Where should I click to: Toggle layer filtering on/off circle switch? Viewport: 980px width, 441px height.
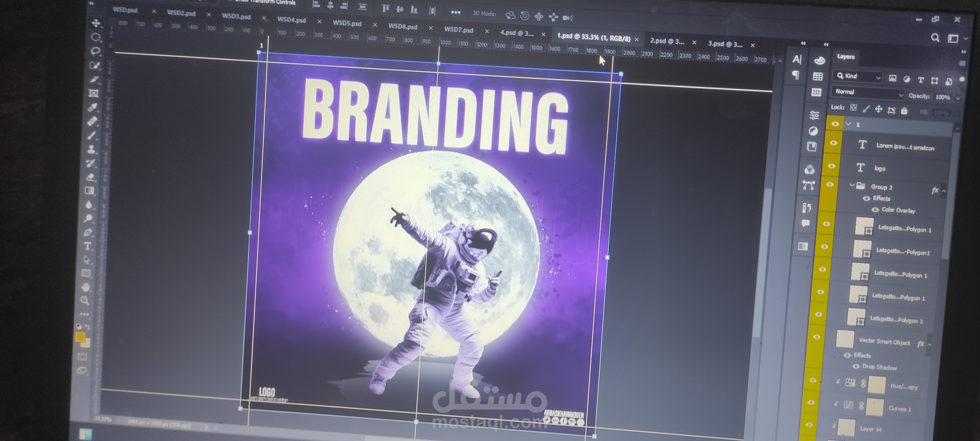(962, 80)
